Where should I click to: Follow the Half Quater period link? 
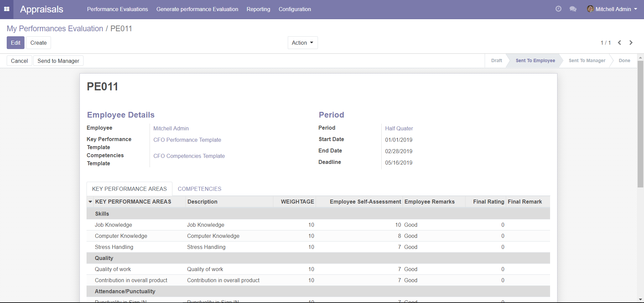click(399, 128)
